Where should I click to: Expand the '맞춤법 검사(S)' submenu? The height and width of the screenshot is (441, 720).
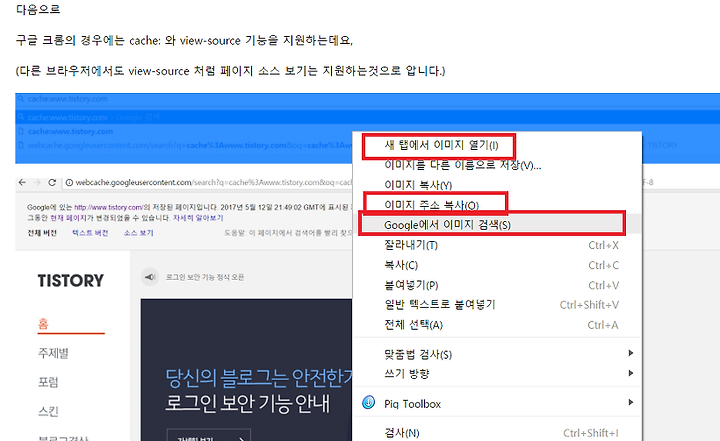[497, 354]
